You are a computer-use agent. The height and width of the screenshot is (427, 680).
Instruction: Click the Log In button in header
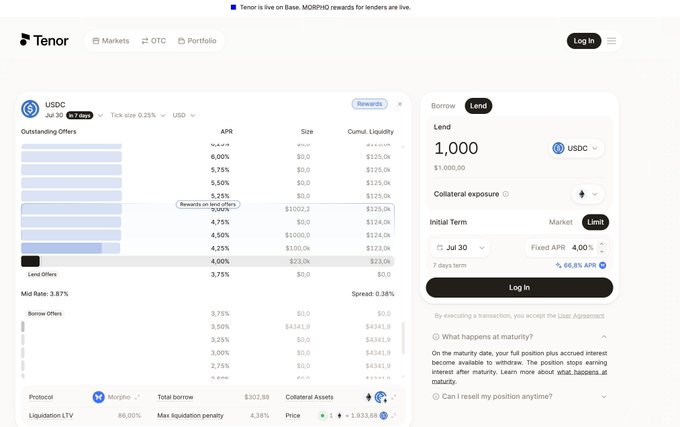tap(584, 41)
